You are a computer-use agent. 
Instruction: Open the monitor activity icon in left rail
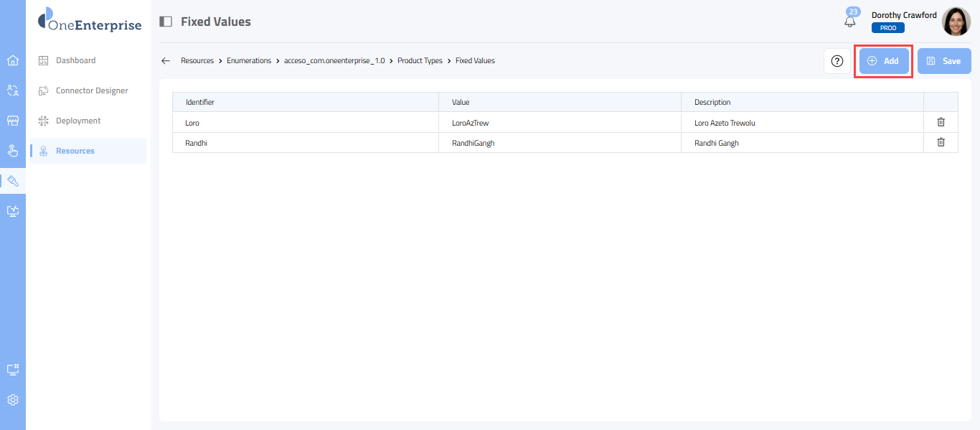click(13, 211)
